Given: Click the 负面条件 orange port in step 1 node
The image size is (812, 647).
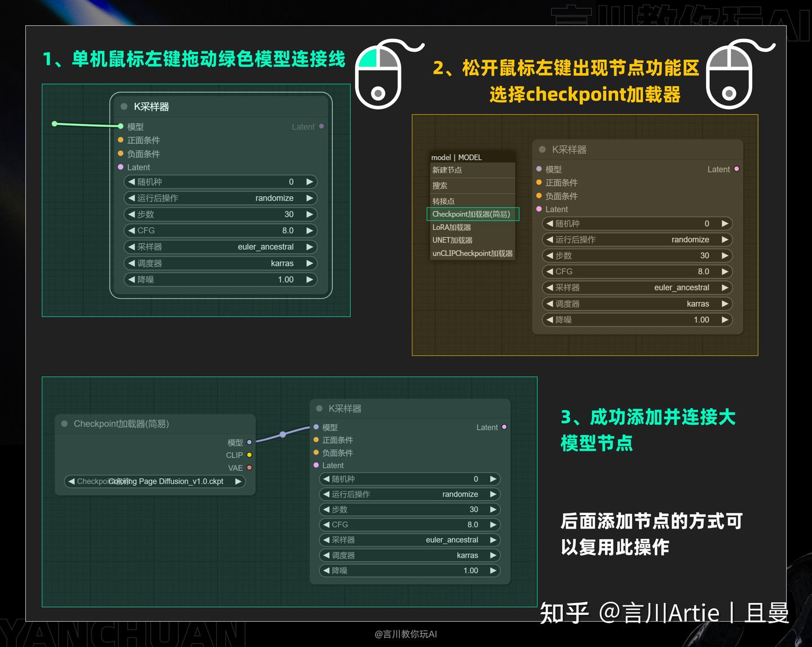Looking at the screenshot, I should pyautogui.click(x=121, y=153).
